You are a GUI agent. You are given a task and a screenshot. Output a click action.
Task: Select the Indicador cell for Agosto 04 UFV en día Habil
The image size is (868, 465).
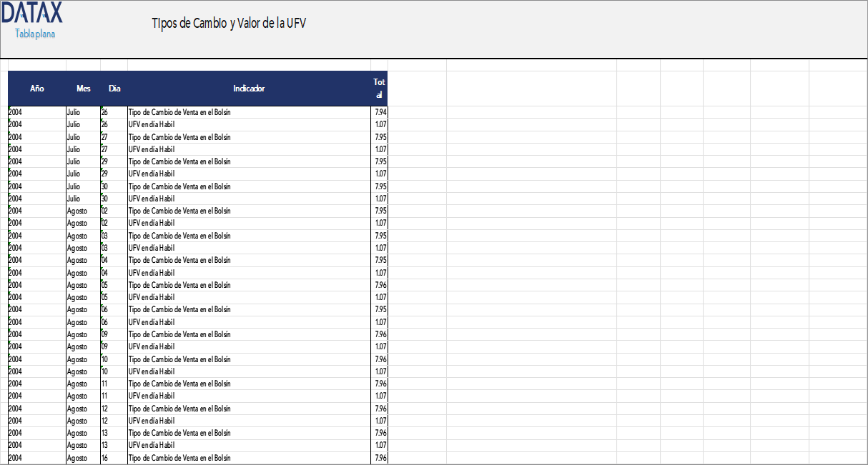click(x=249, y=273)
